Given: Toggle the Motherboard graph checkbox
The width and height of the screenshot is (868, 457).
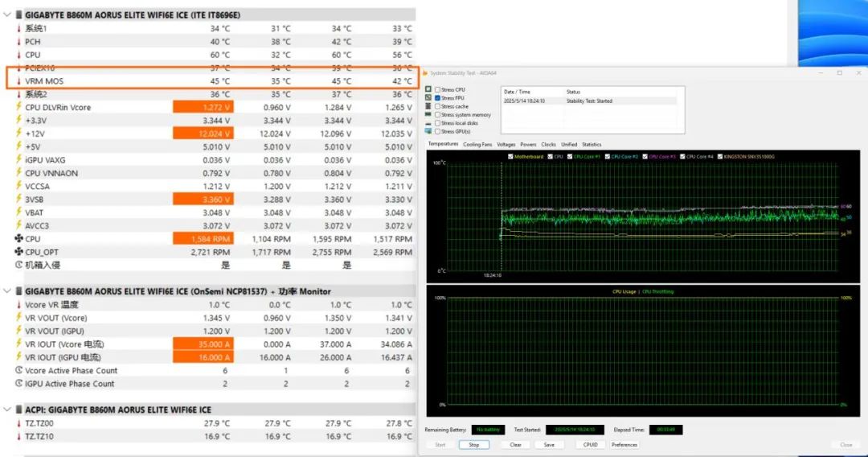Looking at the screenshot, I should 510,157.
